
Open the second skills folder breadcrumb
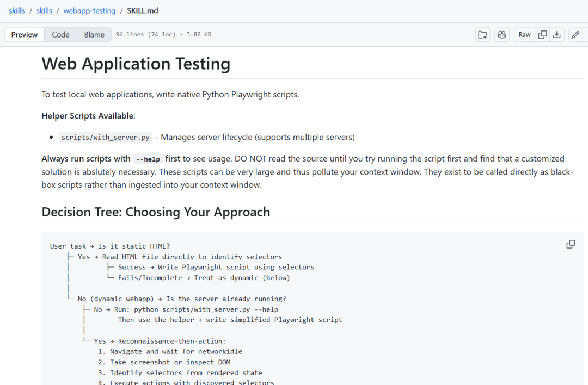click(x=44, y=10)
